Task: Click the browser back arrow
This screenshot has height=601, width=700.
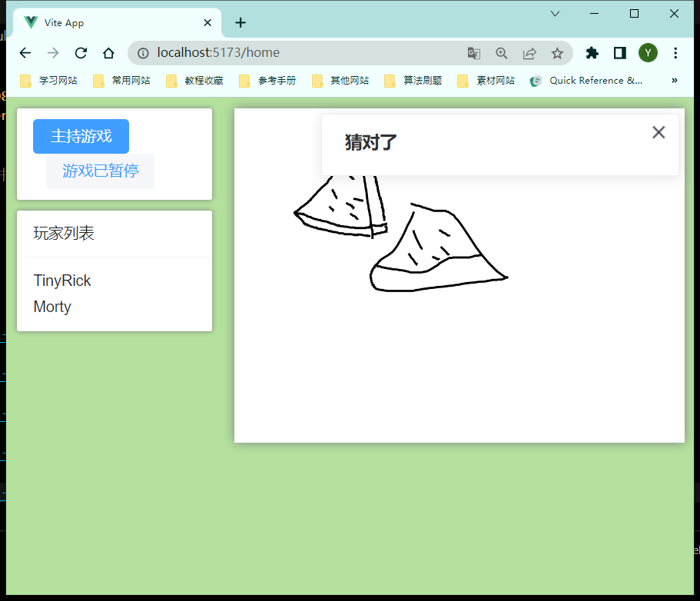Action: point(25,53)
